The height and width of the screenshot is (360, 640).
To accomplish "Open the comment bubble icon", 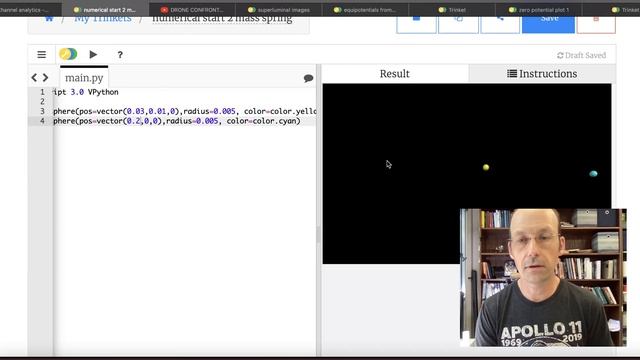I will point(309,78).
